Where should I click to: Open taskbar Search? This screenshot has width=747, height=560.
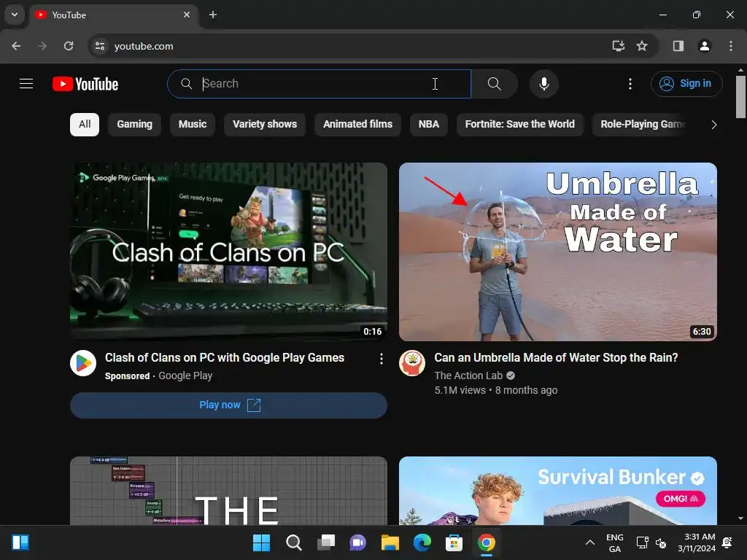(293, 542)
